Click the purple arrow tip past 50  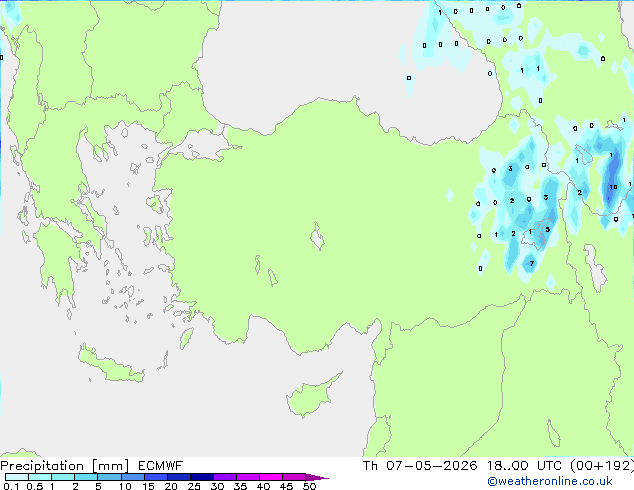click(x=317, y=477)
